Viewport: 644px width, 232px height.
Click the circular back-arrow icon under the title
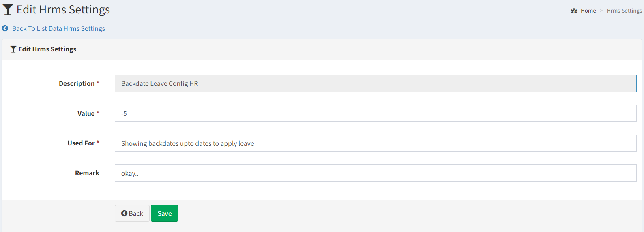5,28
